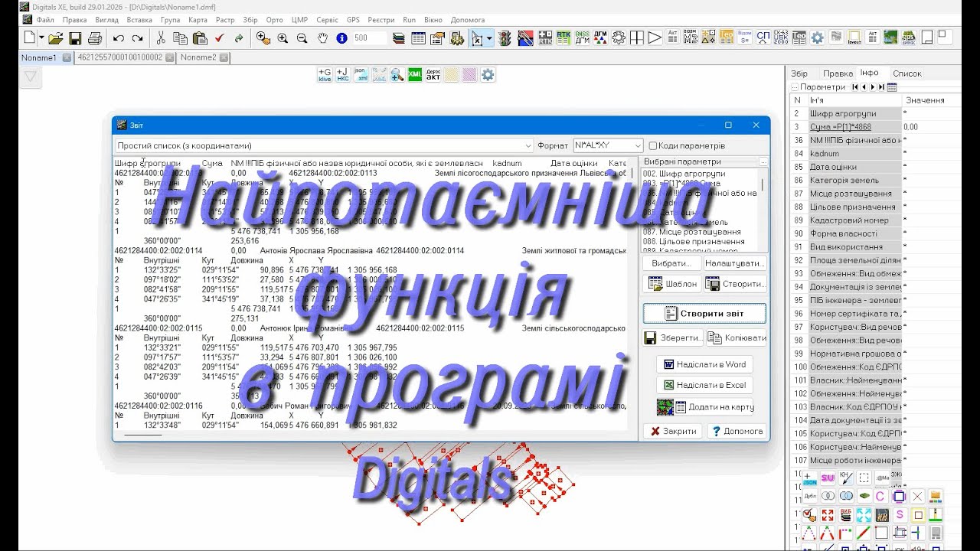Image resolution: width=980 pixels, height=551 pixels.
Task: Click the Шаблон button
Action: [671, 284]
